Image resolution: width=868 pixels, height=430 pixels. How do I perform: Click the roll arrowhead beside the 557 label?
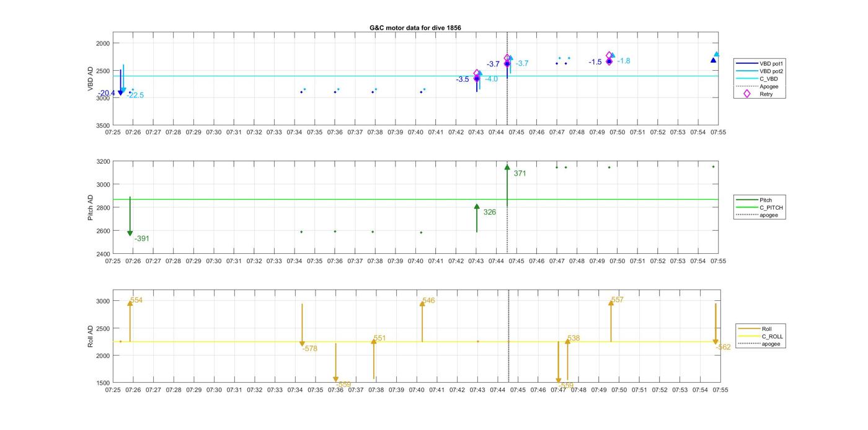[x=611, y=303]
